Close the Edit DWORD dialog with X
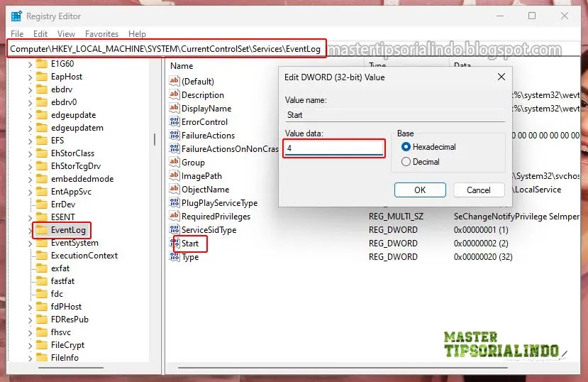 (501, 77)
